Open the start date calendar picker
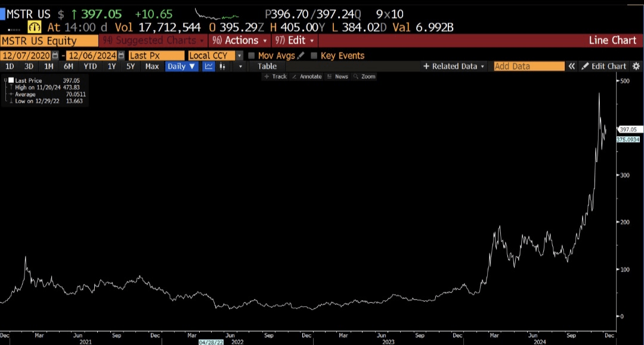Viewport: 644px width, 345px height. (55, 56)
